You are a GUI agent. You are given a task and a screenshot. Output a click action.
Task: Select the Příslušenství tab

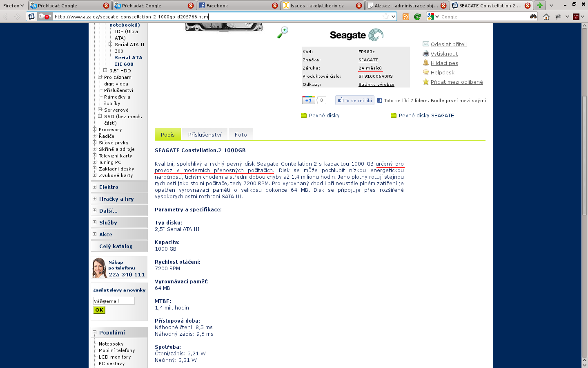click(205, 135)
